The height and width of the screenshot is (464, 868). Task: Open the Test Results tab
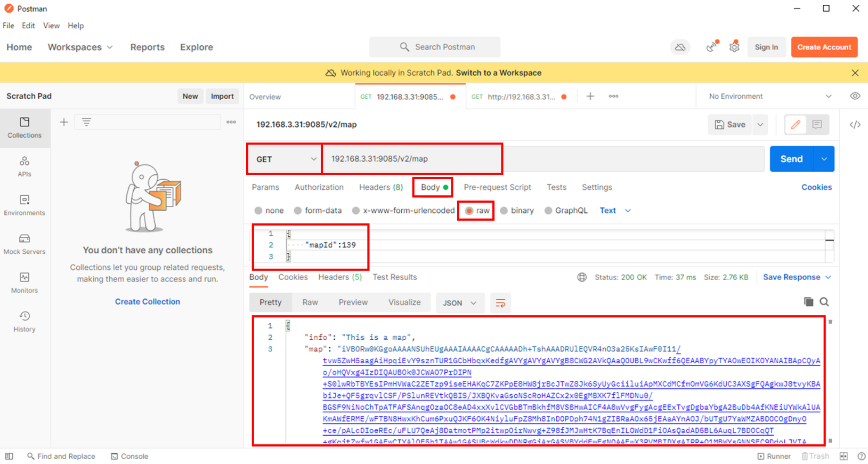[x=394, y=277]
